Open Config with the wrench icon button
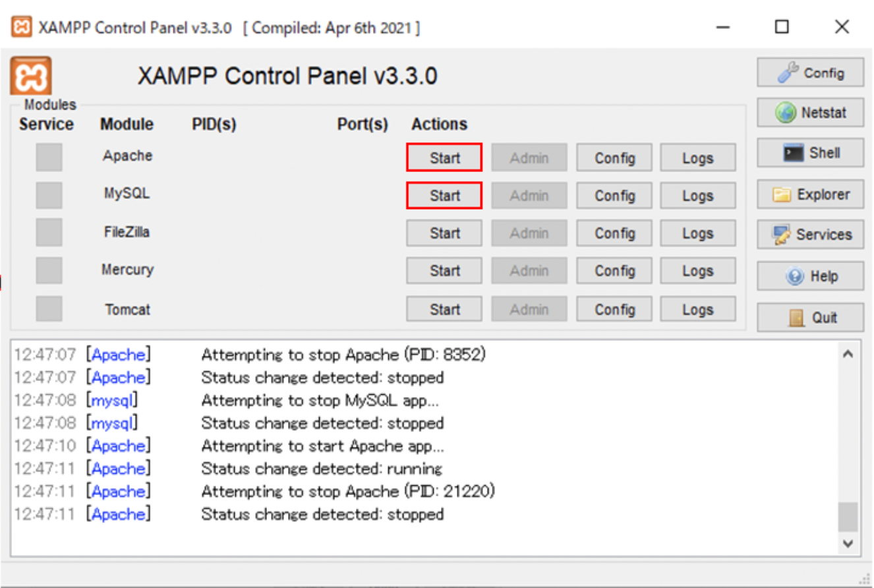 pyautogui.click(x=810, y=73)
